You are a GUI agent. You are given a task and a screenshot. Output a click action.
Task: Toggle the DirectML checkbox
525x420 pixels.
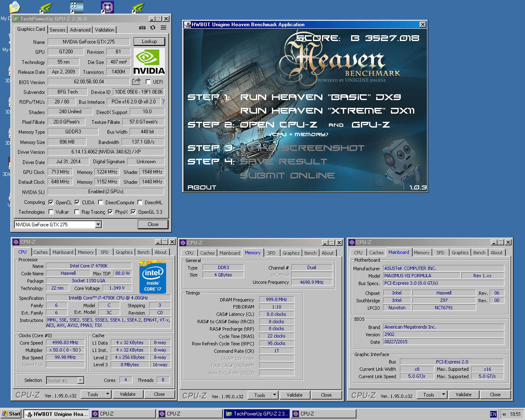coord(140,202)
